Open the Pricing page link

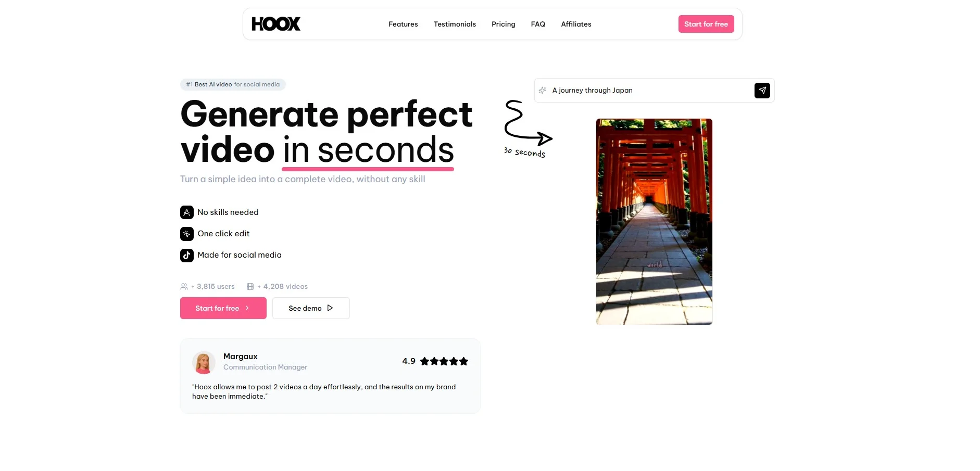click(x=503, y=24)
